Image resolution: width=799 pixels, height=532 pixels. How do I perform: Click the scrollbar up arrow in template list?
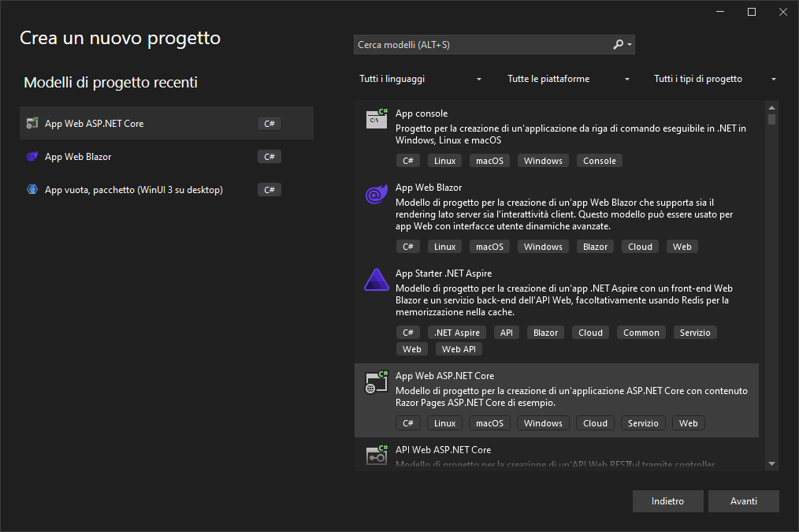click(771, 107)
